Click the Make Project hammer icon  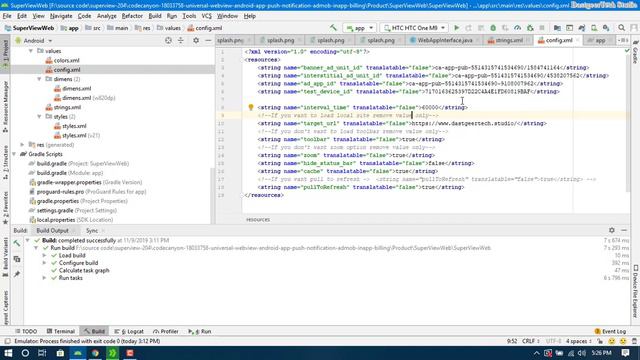click(x=333, y=28)
